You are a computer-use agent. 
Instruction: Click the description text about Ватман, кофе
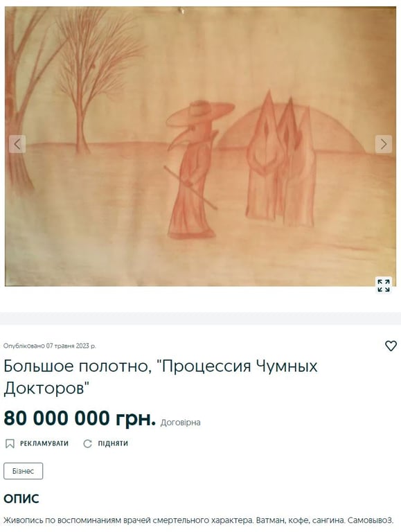[199, 520]
